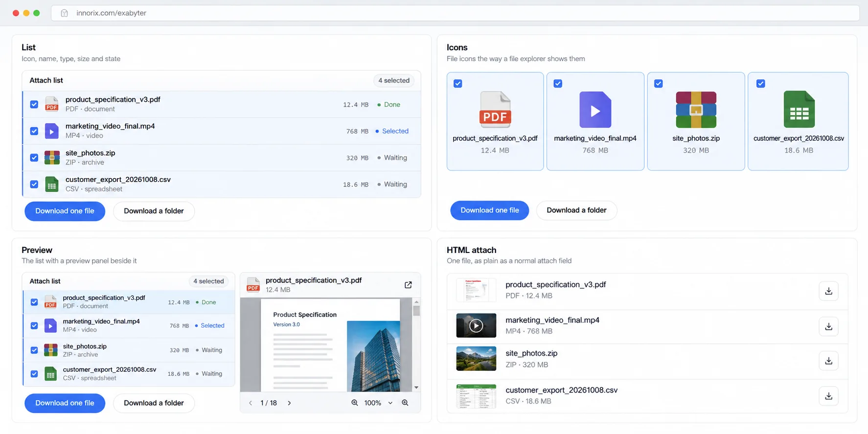Deselect site_photos.zip checkbox in Preview panel list
Screen dimensions: 868x434
coord(34,350)
